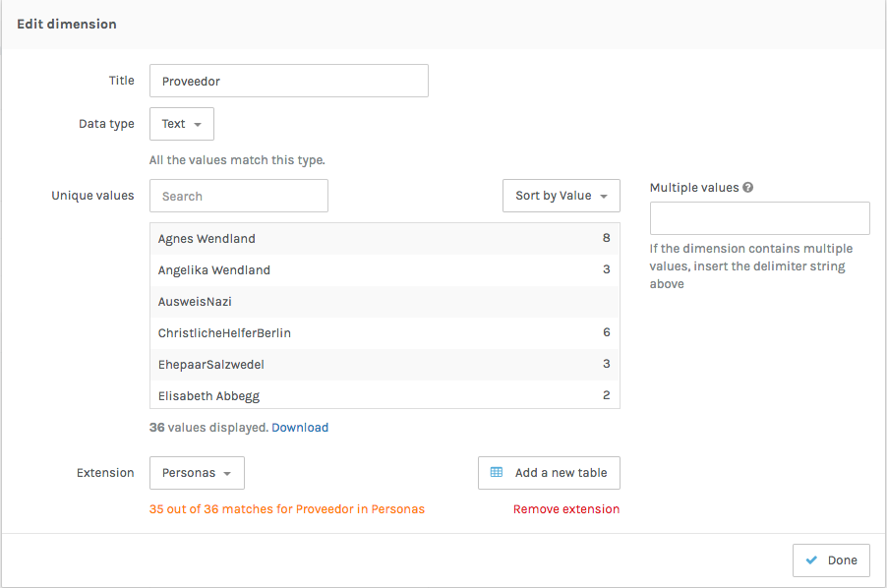Screen dimensions: 887x588
Task: Click the Title field containing Proveedor
Action: click(288, 82)
